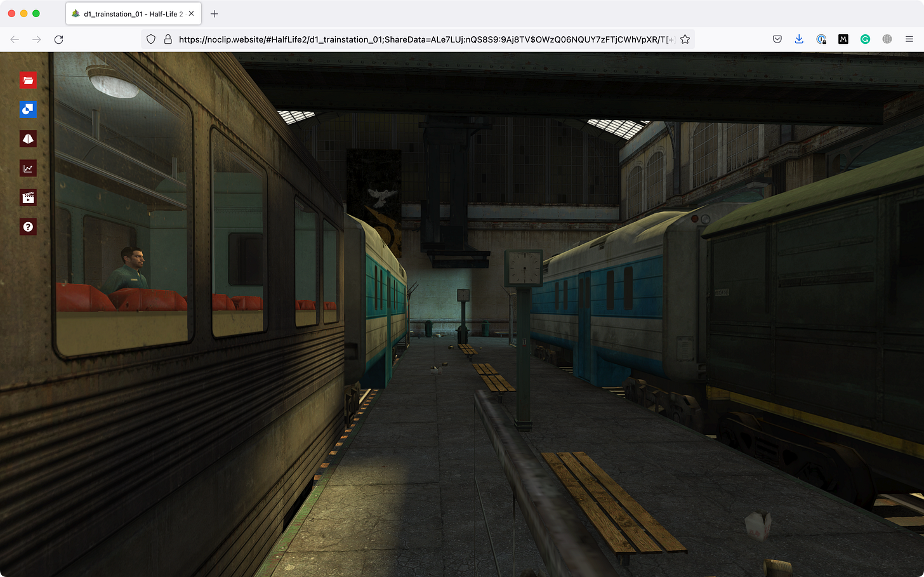Image resolution: width=924 pixels, height=577 pixels.
Task: Open the Statistics line chart panel
Action: 28,168
